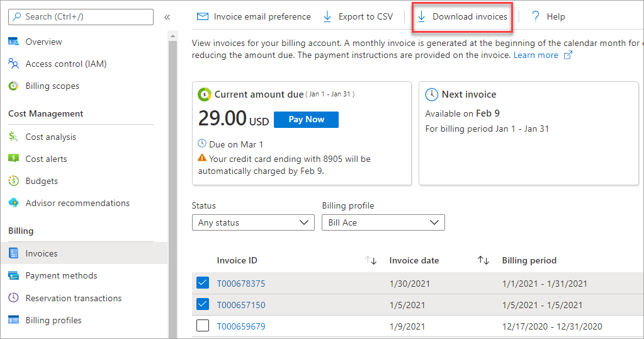The height and width of the screenshot is (339, 644).
Task: Click the Budgets sidebar icon
Action: click(13, 181)
